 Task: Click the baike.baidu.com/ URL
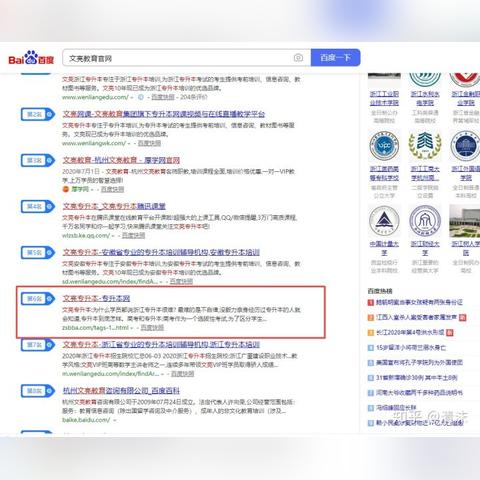tap(86, 420)
